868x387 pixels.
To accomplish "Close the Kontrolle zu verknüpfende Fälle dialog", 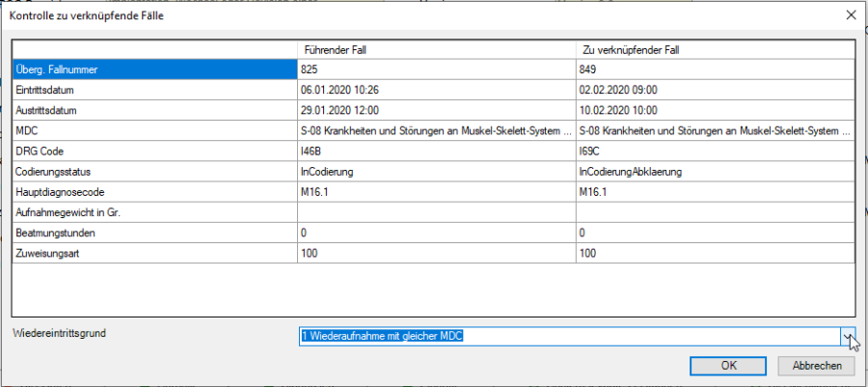I will click(x=850, y=14).
